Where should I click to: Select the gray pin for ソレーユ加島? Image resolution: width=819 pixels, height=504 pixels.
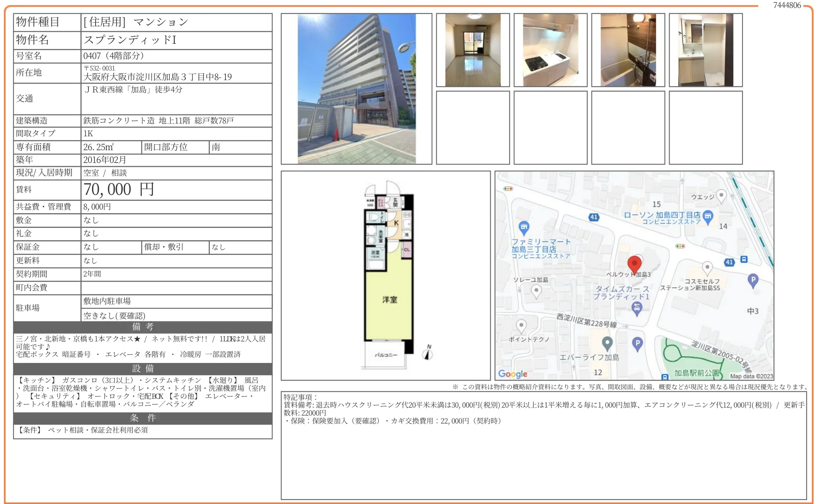[536, 290]
